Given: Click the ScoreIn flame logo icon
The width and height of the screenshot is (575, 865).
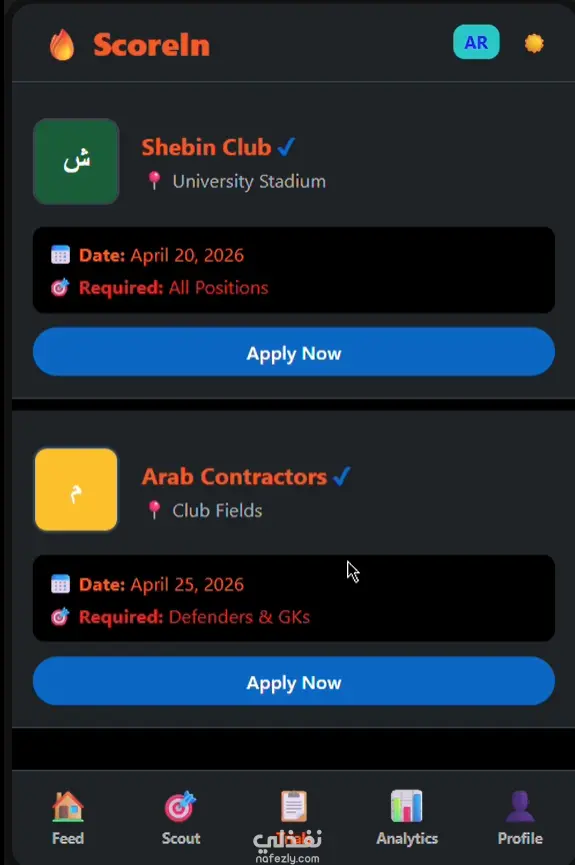Looking at the screenshot, I should [62, 44].
